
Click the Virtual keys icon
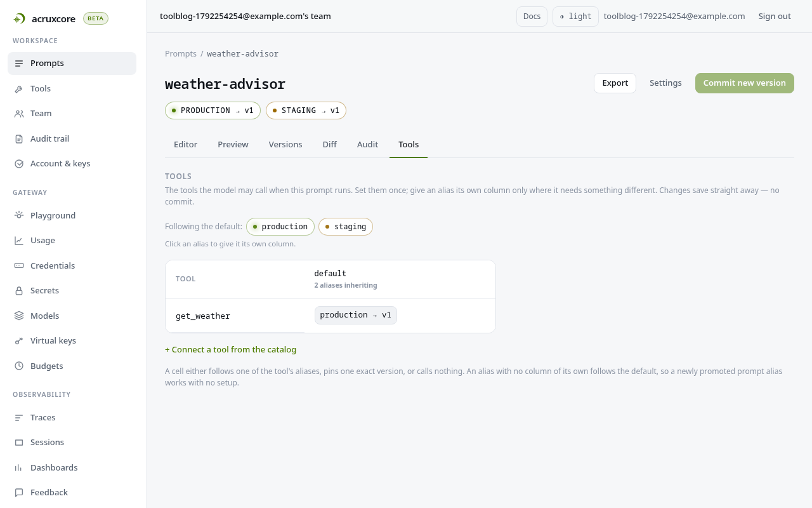19,341
